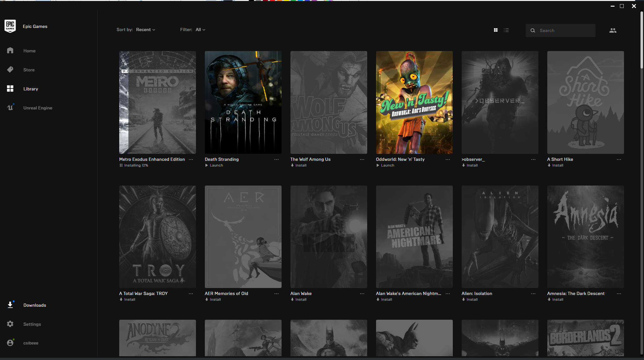Open the Amnesia Dark Descent cover thumbnail
Screen dimensions: 644x360
586,237
